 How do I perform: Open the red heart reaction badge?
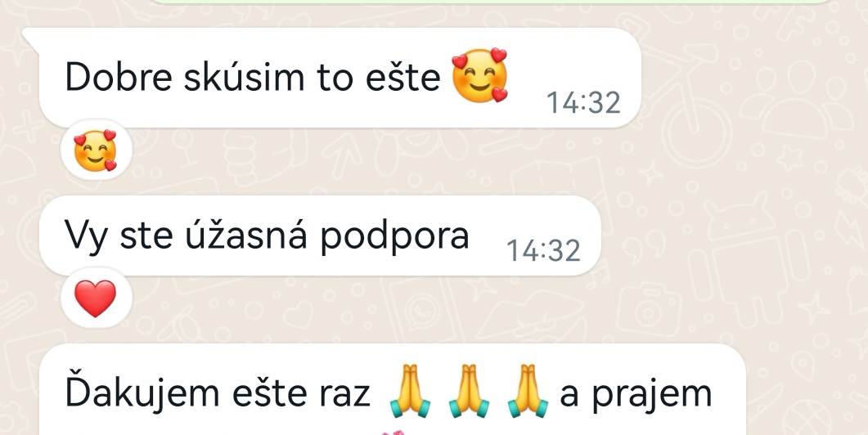(96, 298)
